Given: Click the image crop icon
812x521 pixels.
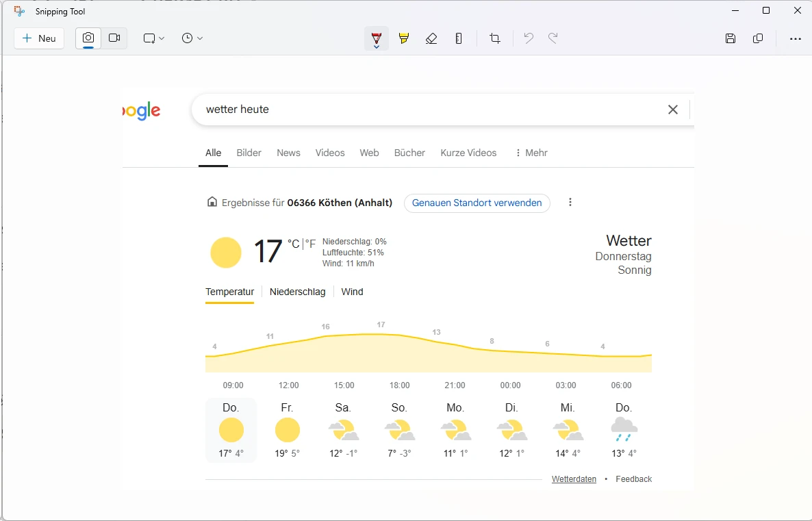Looking at the screenshot, I should (x=495, y=38).
